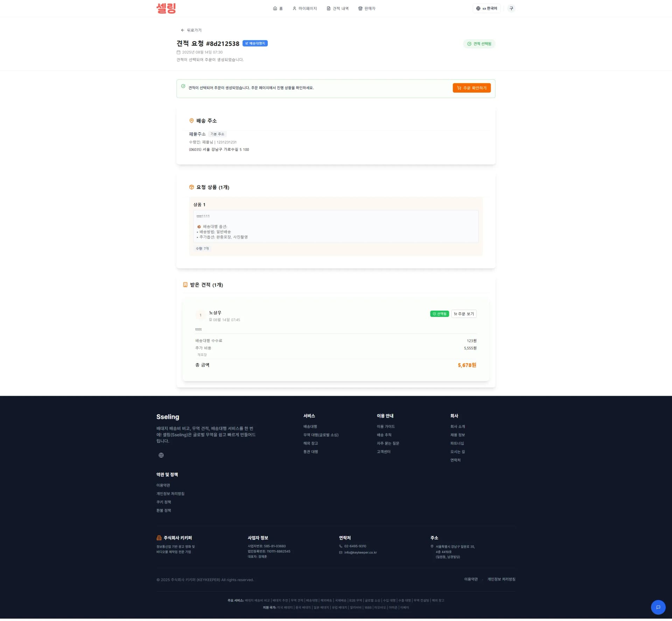Open 이용 가이드 footer link
Screen dimensions: 672x621
386,426
